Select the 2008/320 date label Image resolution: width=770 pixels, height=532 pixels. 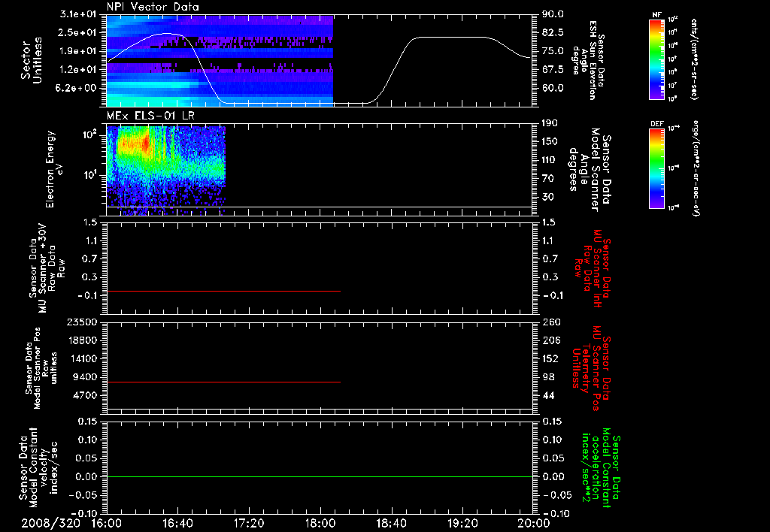tap(50, 523)
